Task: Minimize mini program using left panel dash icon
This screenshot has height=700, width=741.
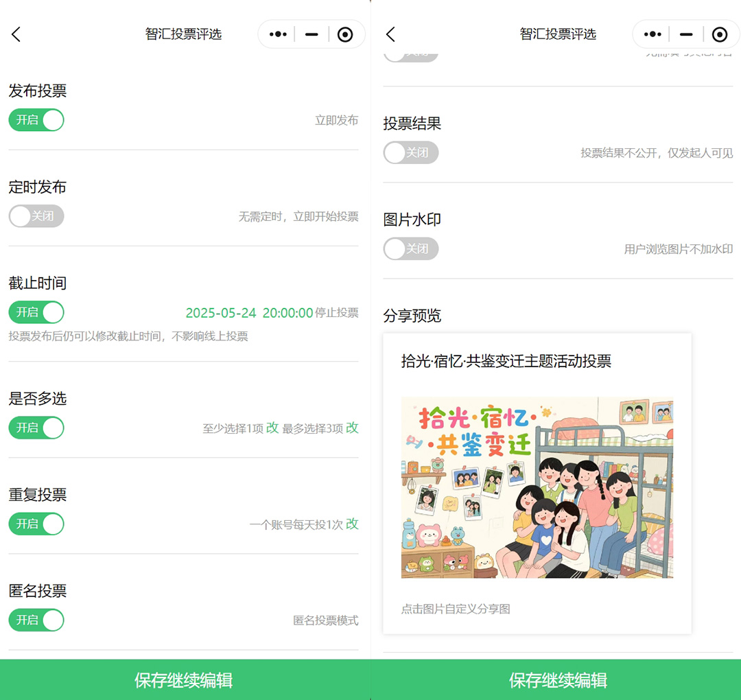Action: [x=311, y=34]
